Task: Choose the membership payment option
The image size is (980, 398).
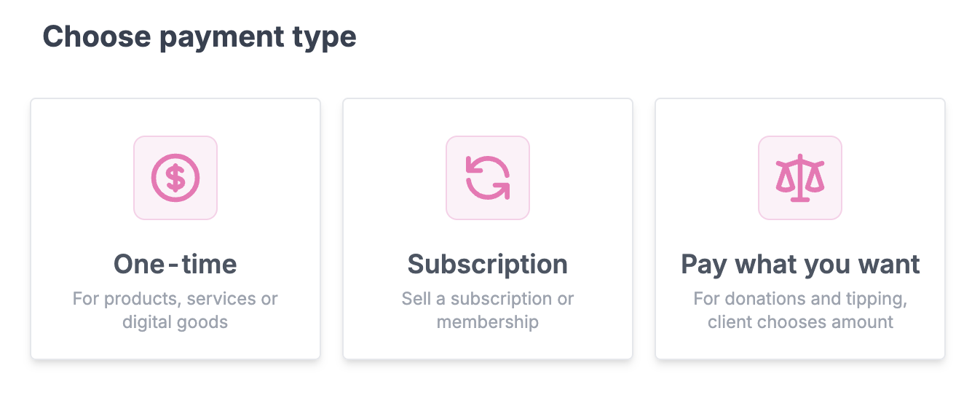Action: pyautogui.click(x=488, y=229)
